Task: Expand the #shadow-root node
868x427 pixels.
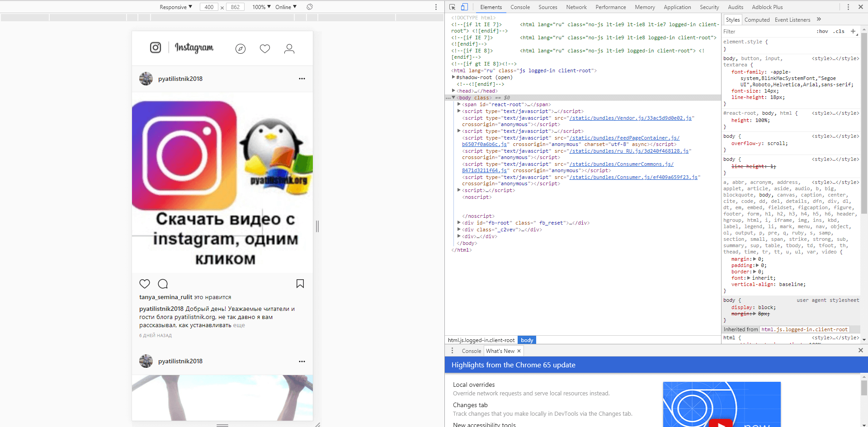Action: pos(453,77)
